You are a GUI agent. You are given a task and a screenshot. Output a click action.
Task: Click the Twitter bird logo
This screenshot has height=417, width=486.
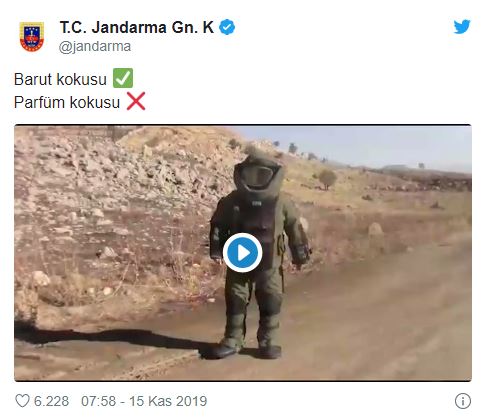tap(462, 26)
